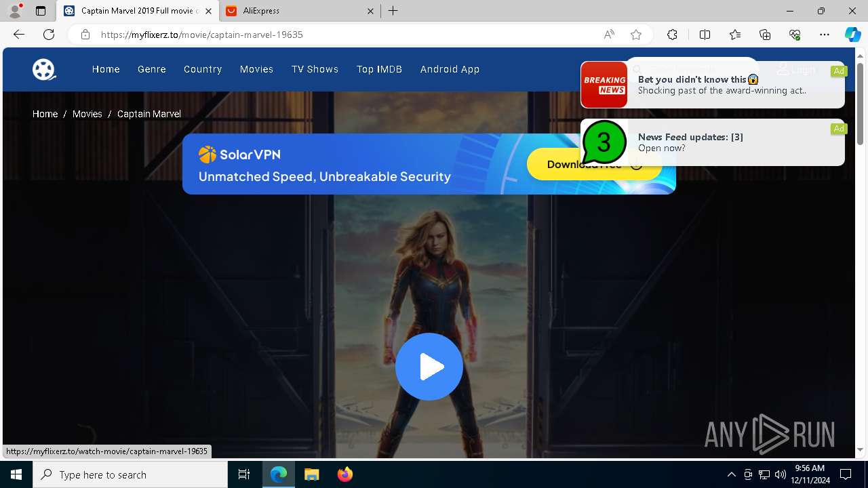Click the scrollbar down arrow
The width and height of the screenshot is (868, 488).
point(860,449)
